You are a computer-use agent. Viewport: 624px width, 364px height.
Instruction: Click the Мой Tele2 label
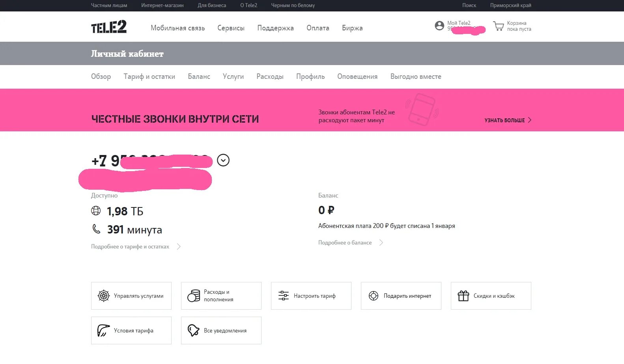coord(459,23)
